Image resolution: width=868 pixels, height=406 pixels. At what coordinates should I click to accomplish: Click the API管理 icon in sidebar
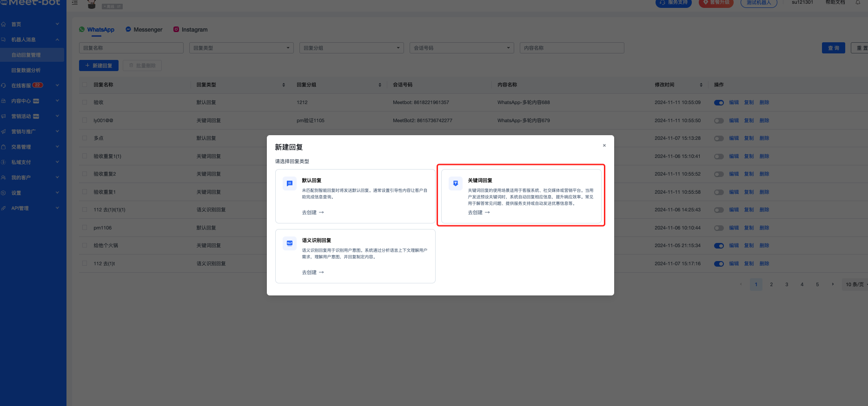click(4, 208)
